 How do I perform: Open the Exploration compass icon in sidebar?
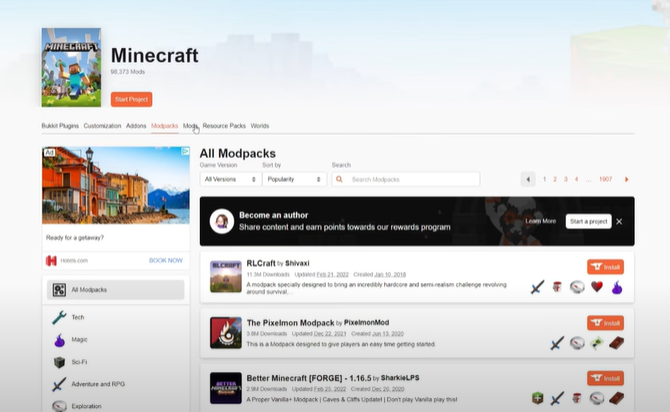tap(59, 406)
